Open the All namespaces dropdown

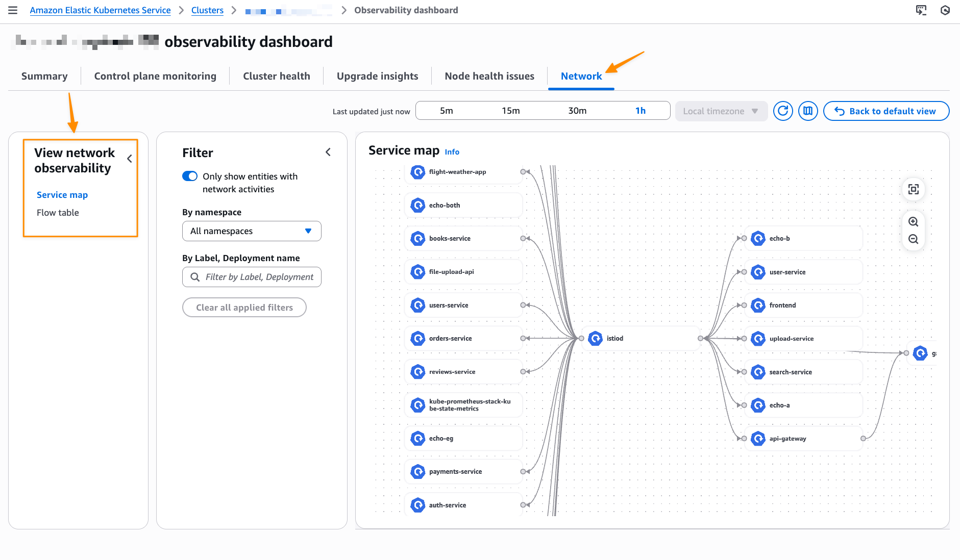[x=252, y=231]
